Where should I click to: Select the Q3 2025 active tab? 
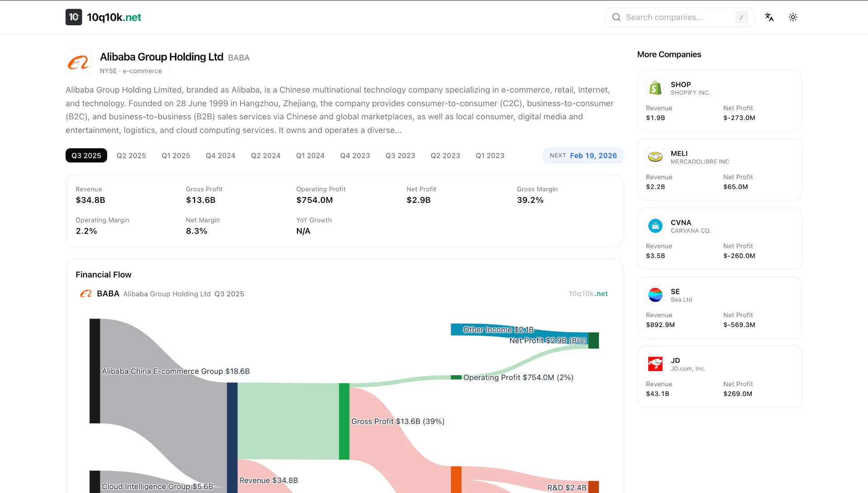click(x=86, y=155)
